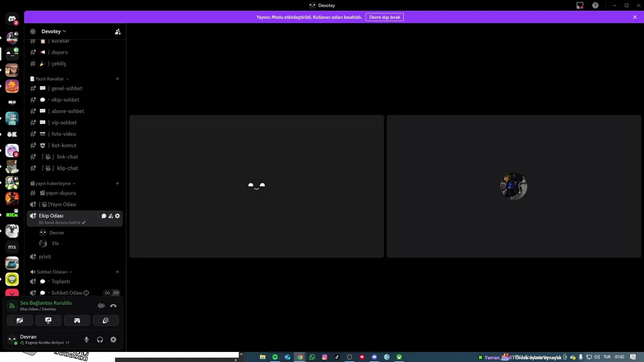
Task: Join the Yayın Odası voice channel
Action: [74, 205]
